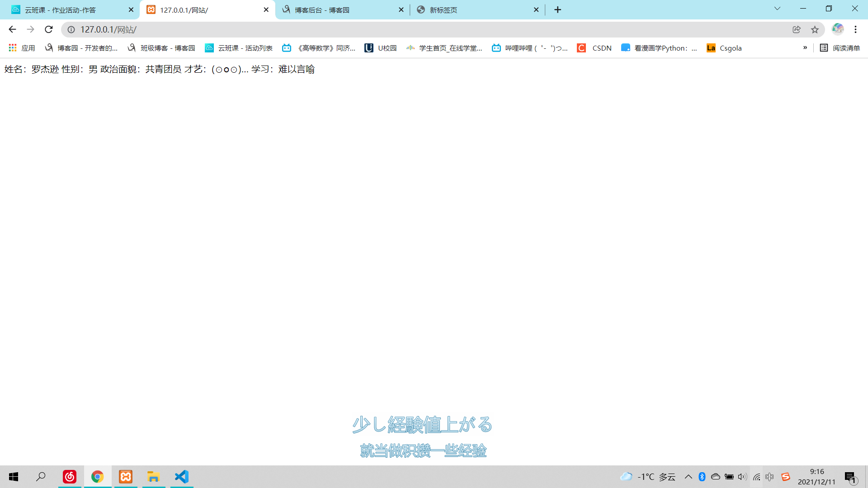Open the Visual Studio Code taskbar icon

point(182,477)
